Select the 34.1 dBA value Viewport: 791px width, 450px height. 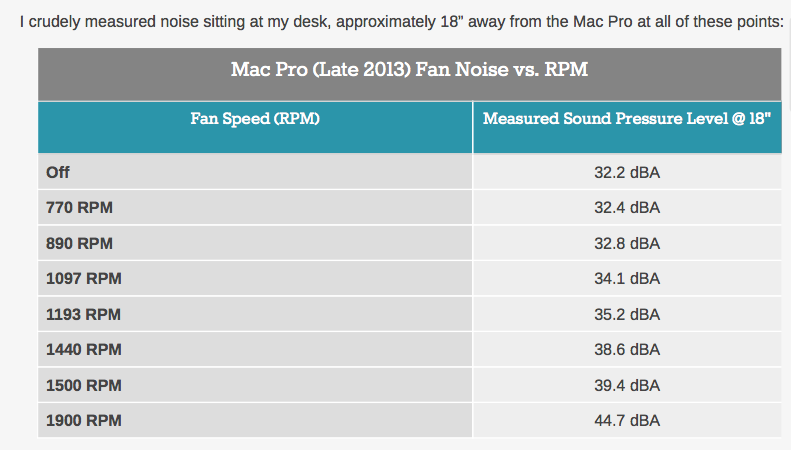(627, 278)
